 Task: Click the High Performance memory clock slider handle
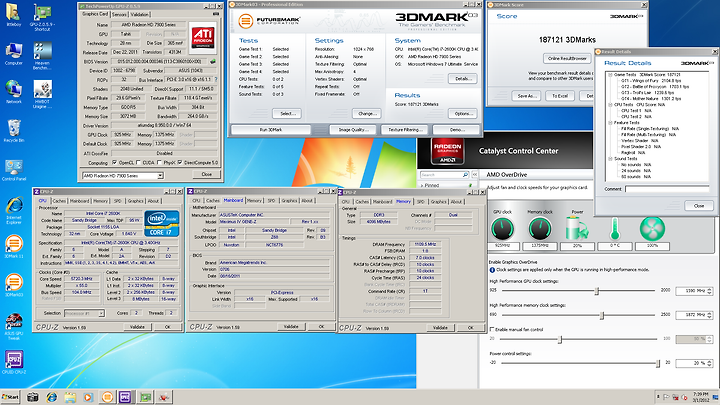[x=602, y=315]
